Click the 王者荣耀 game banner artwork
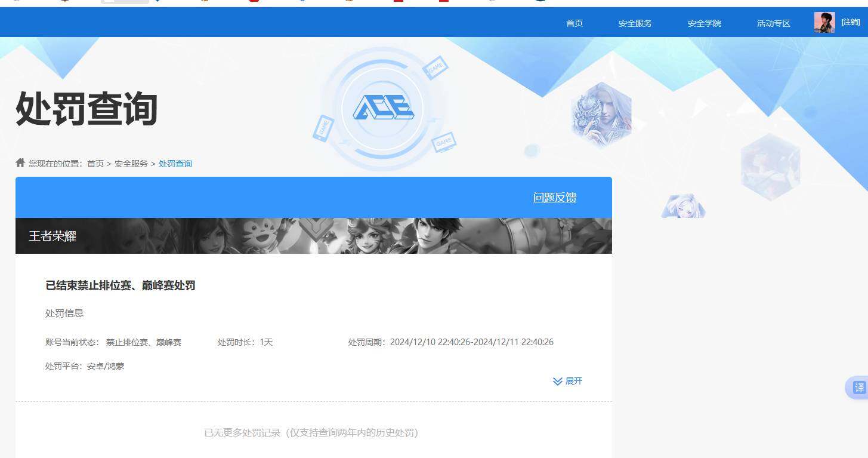This screenshot has width=868, height=458. 313,236
